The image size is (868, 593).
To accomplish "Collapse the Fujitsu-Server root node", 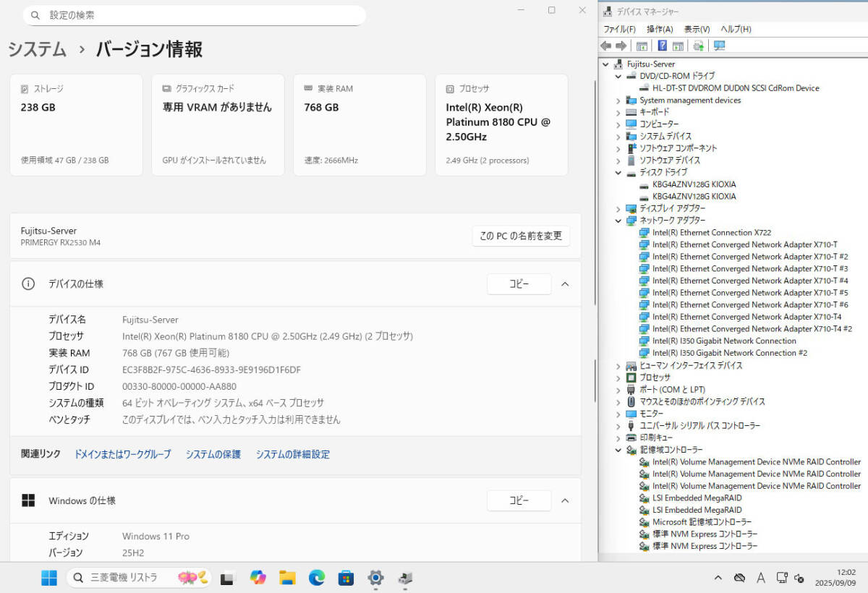I will point(605,64).
